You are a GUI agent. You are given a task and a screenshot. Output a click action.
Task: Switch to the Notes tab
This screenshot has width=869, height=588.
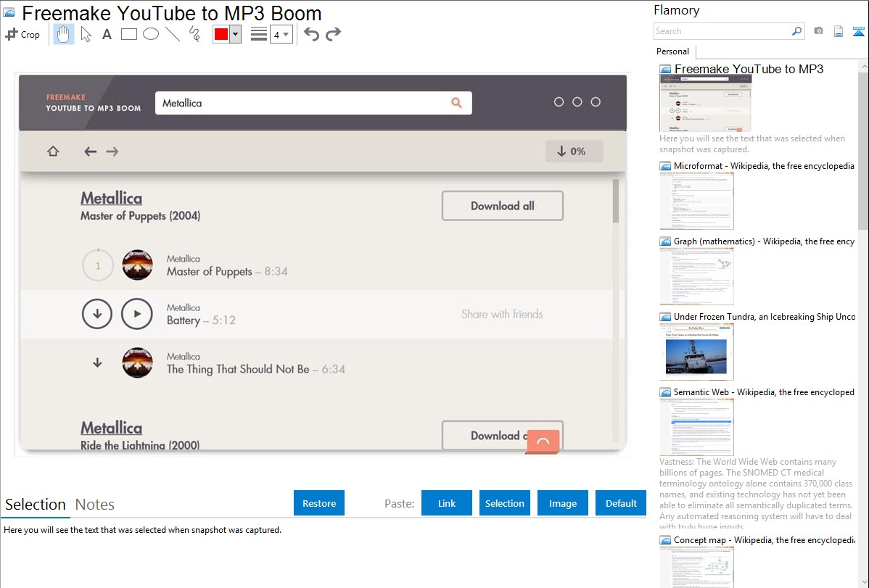(x=95, y=505)
